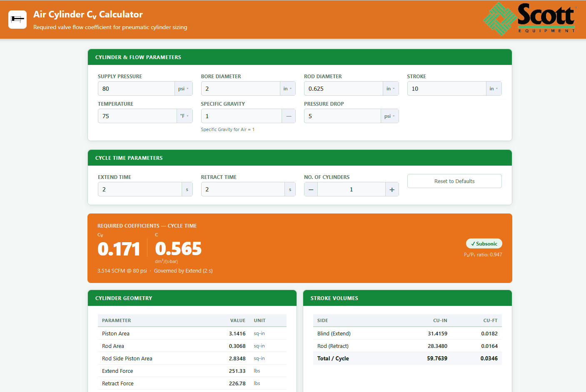Edit the Specific Gravity input field
Image resolution: width=586 pixels, height=392 pixels.
242,116
